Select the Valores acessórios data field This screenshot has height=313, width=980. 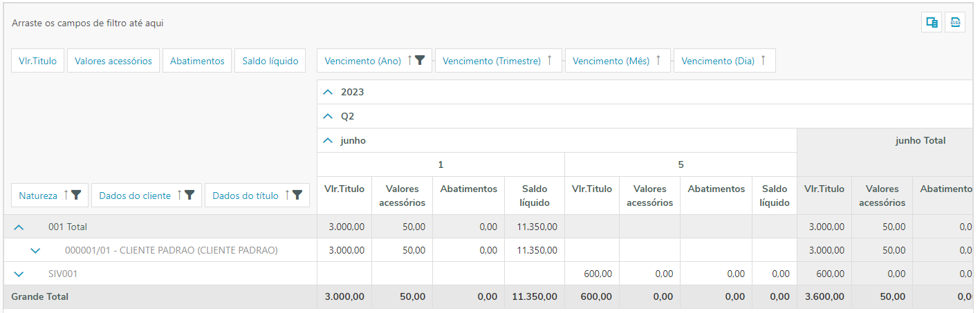pos(113,61)
